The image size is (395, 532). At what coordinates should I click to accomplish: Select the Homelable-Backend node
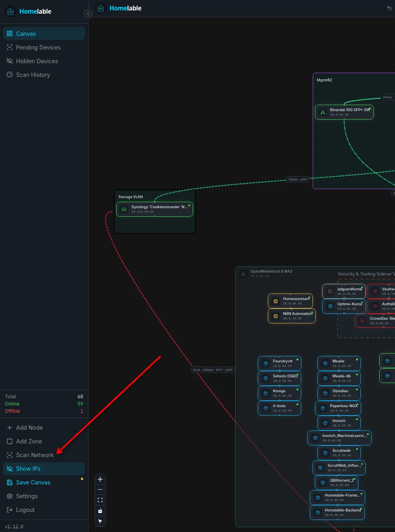click(337, 512)
